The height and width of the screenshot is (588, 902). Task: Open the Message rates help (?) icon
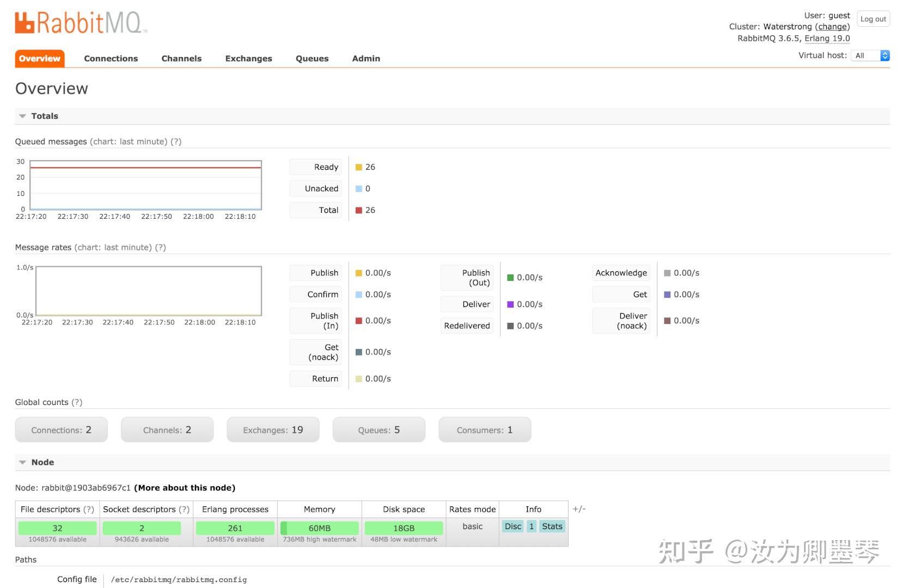pos(160,247)
